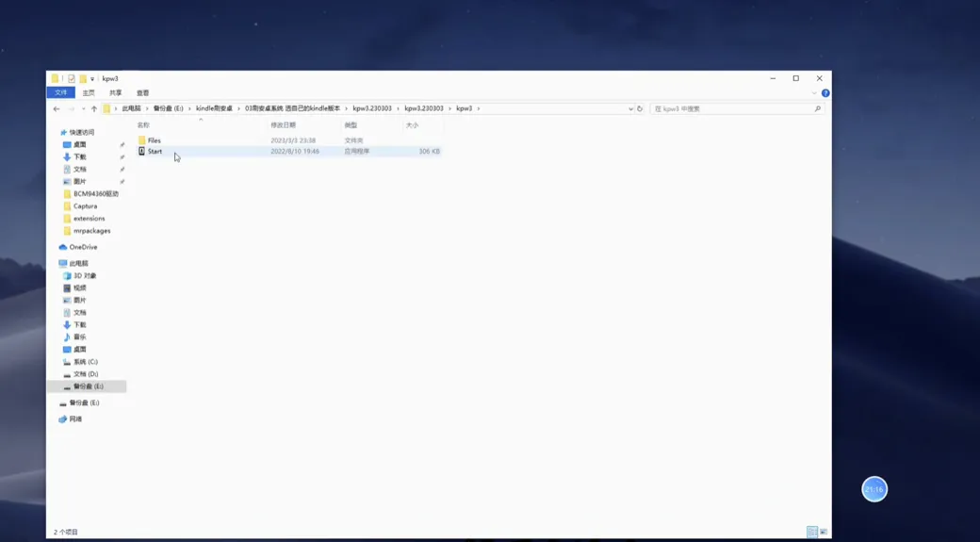Open BCM94360驱动 folder in sidebar
Screen dimensions: 980x542
95,194
